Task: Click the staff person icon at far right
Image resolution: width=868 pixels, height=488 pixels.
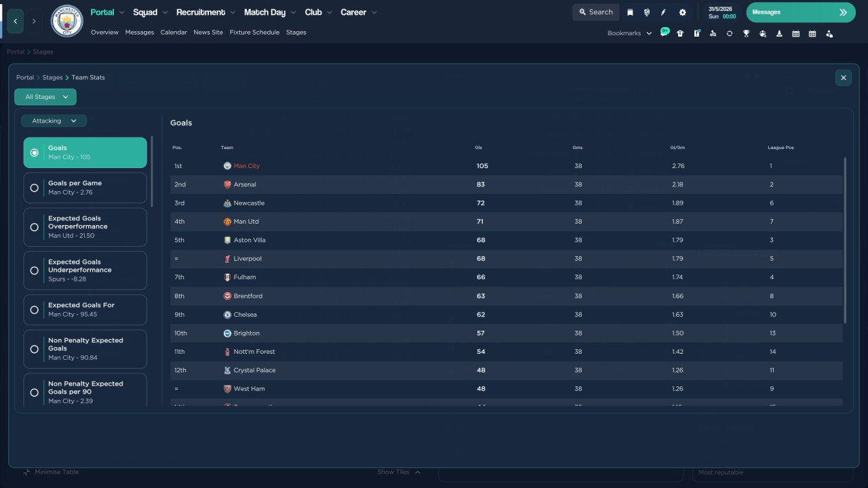Action: click(829, 33)
